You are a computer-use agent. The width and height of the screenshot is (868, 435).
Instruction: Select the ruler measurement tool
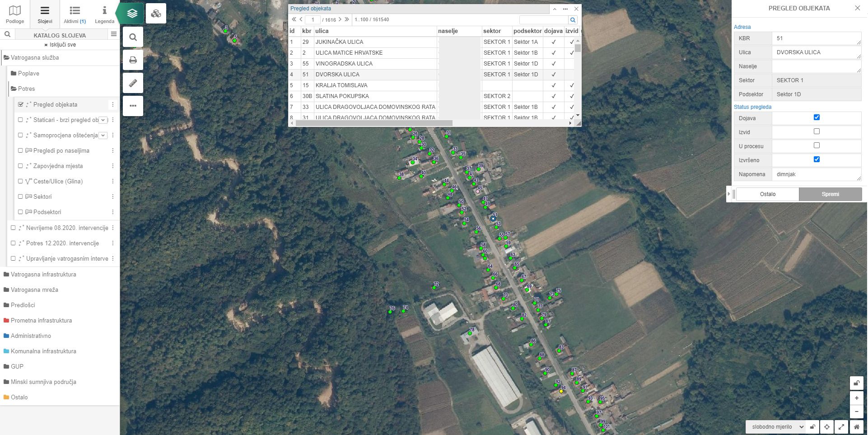[x=133, y=83]
